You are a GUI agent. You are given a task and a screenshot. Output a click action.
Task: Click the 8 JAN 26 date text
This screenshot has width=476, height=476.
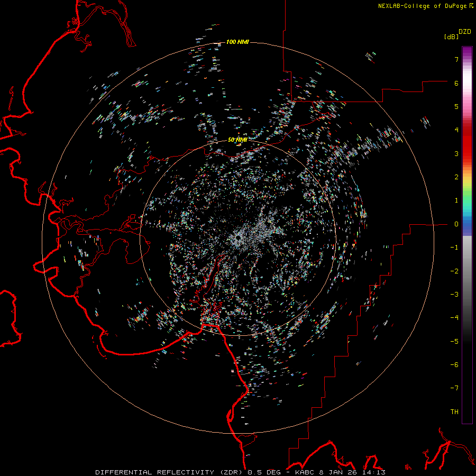pyautogui.click(x=339, y=472)
